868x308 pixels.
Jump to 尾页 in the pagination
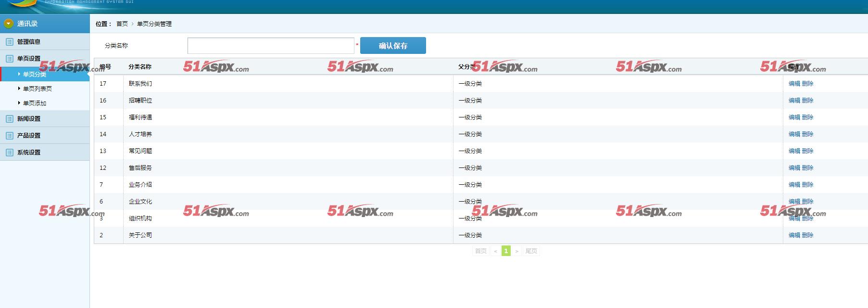[531, 251]
